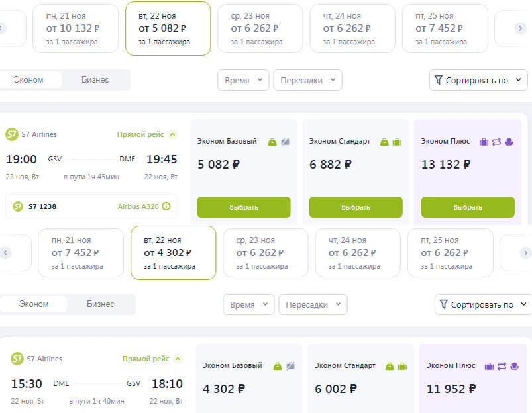
Task: Select the ср, 23 ноя date from 6 262 ₽ in the top row
Action: [x=260, y=28]
